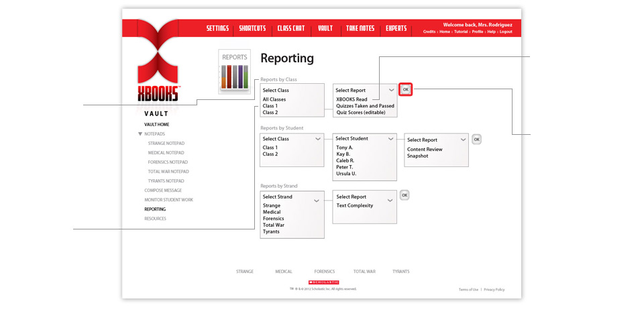This screenshot has height=314, width=644.
Task: Open the Settings menu
Action: pyautogui.click(x=217, y=28)
